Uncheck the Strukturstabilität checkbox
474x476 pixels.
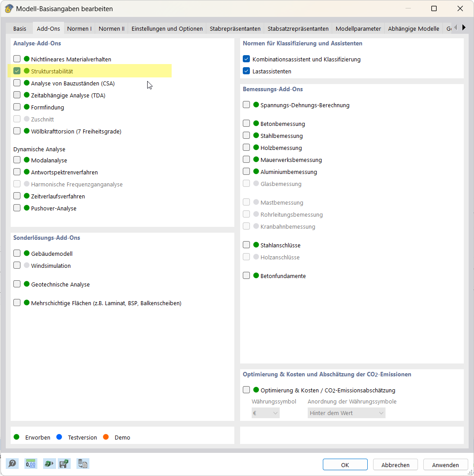[17, 71]
